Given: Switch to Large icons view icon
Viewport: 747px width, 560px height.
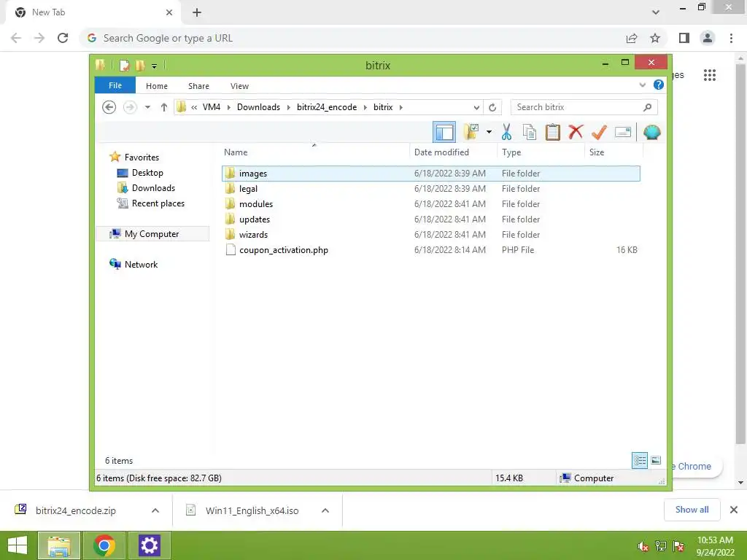Looking at the screenshot, I should 656,460.
